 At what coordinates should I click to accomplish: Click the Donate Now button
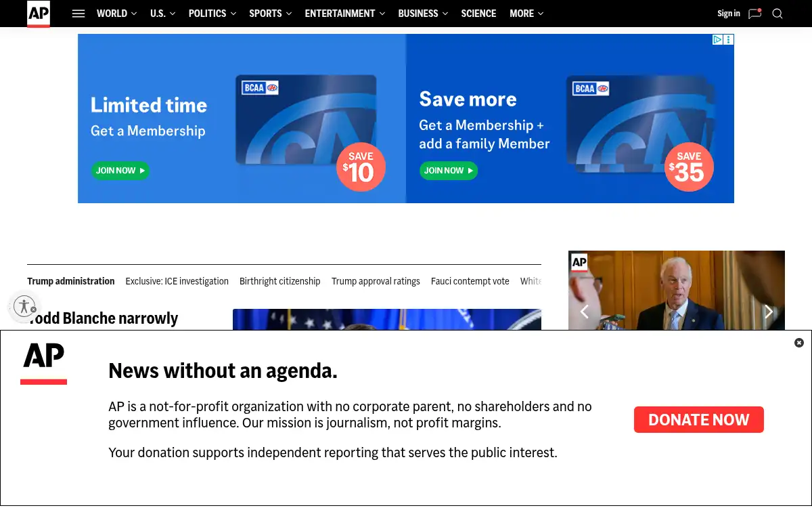(x=699, y=420)
